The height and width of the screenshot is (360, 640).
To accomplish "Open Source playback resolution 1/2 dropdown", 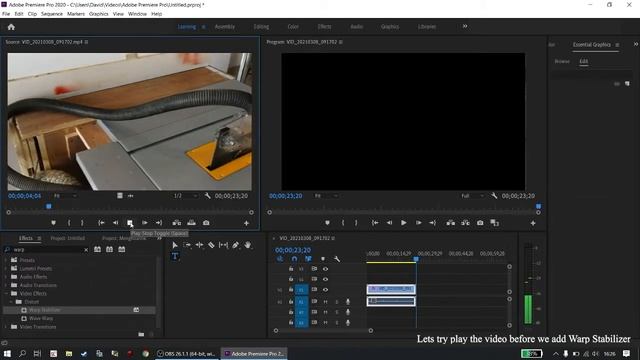I will pyautogui.click(x=186, y=196).
